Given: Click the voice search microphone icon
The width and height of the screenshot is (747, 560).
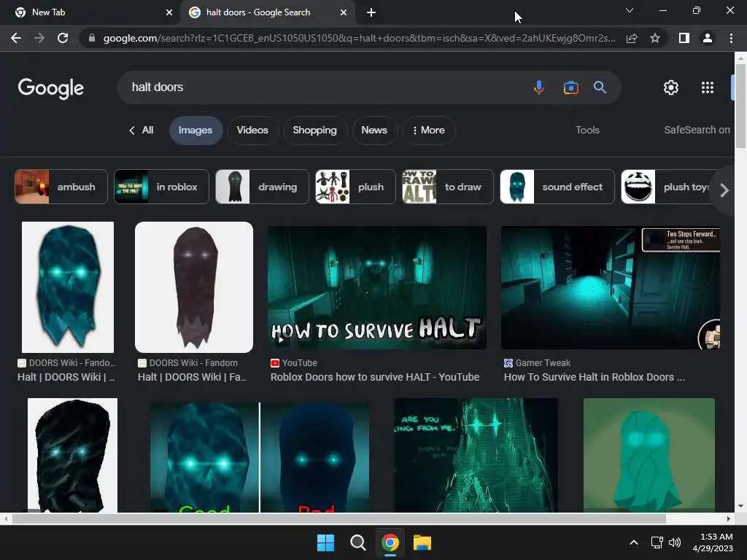Looking at the screenshot, I should pyautogui.click(x=539, y=87).
